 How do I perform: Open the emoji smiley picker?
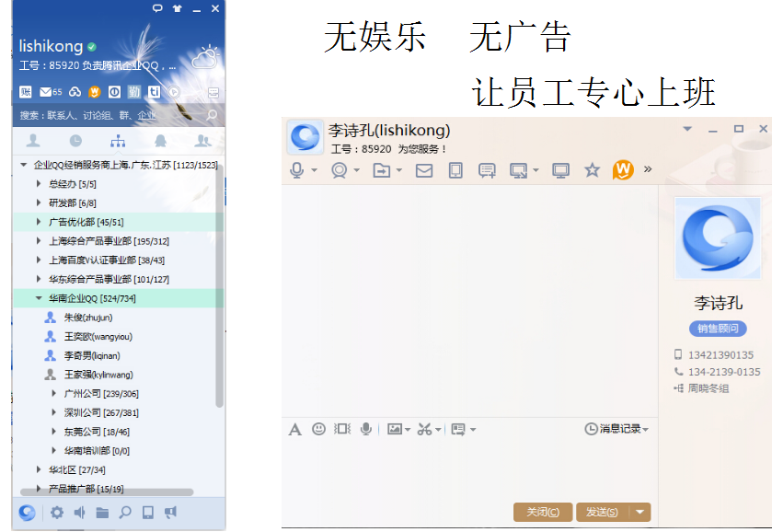point(318,429)
